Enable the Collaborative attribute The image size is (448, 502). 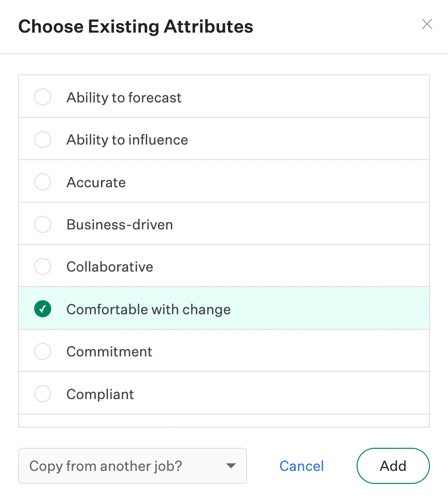tap(43, 267)
